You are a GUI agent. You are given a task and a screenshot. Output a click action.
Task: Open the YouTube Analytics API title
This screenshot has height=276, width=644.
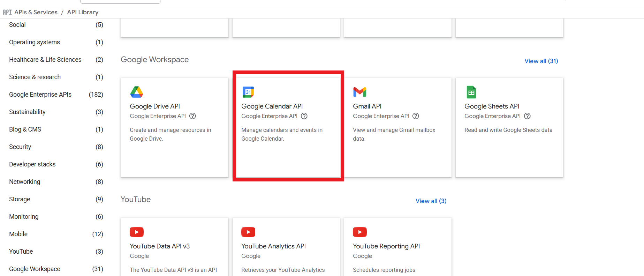point(273,246)
